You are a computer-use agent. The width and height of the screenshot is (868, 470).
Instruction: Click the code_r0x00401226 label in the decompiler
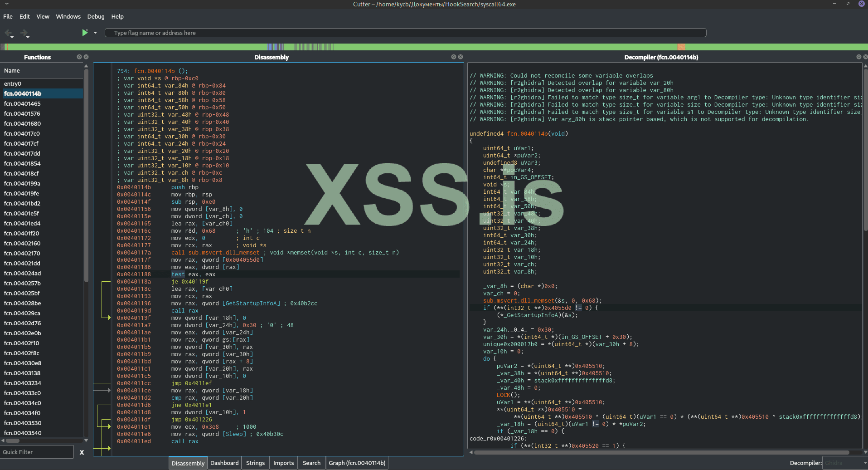click(x=498, y=439)
